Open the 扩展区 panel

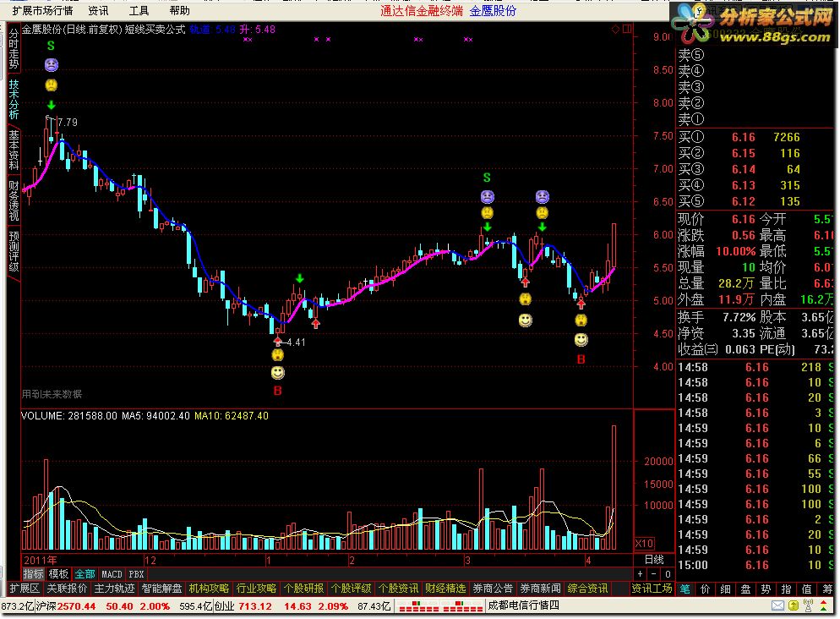pos(25,589)
